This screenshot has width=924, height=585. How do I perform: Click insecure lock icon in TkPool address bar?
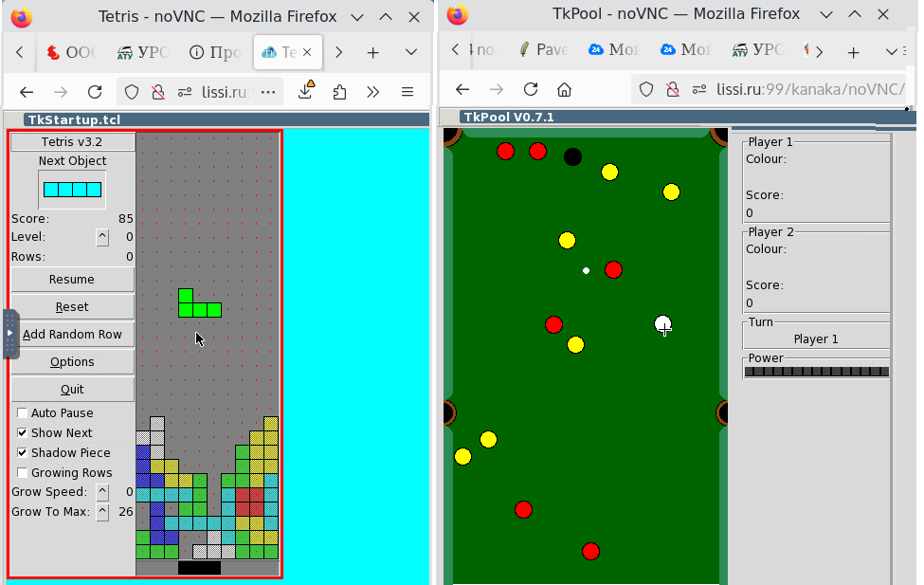pyautogui.click(x=672, y=89)
